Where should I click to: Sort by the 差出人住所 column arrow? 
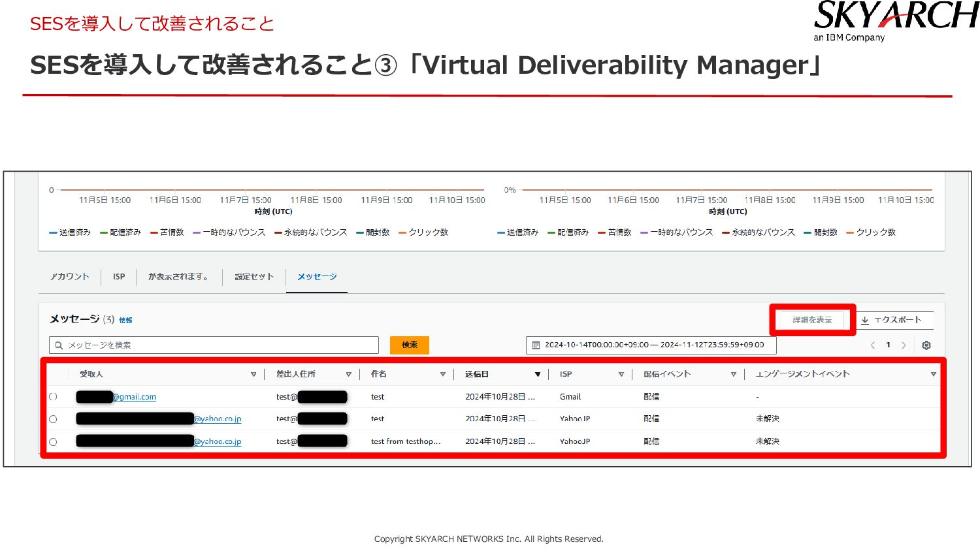tap(349, 374)
